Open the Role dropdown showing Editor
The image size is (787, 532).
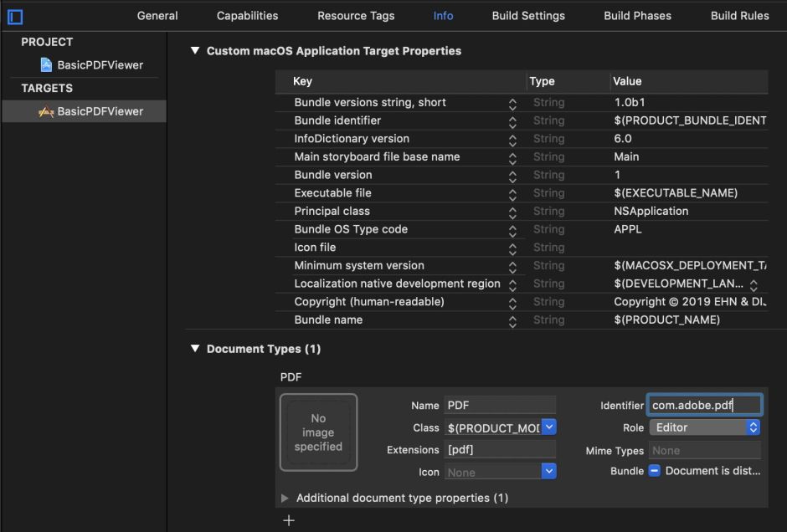tap(703, 427)
